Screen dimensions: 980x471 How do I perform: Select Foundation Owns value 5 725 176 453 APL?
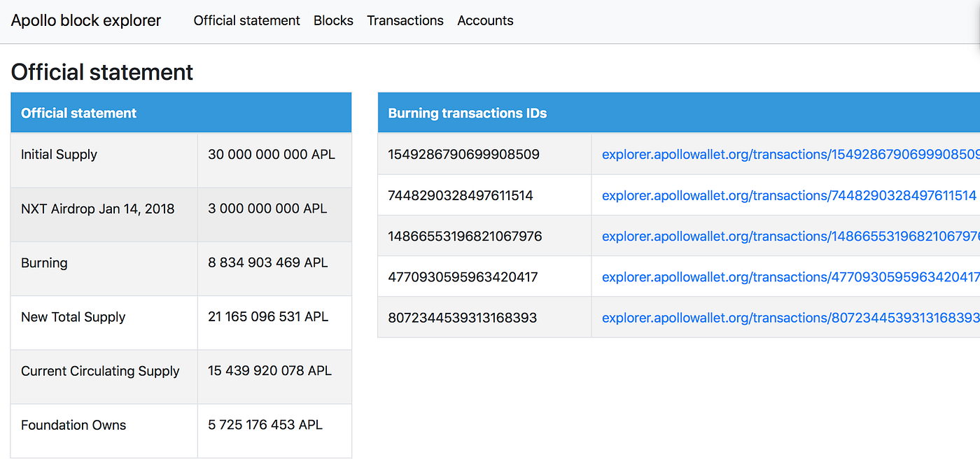tap(265, 425)
